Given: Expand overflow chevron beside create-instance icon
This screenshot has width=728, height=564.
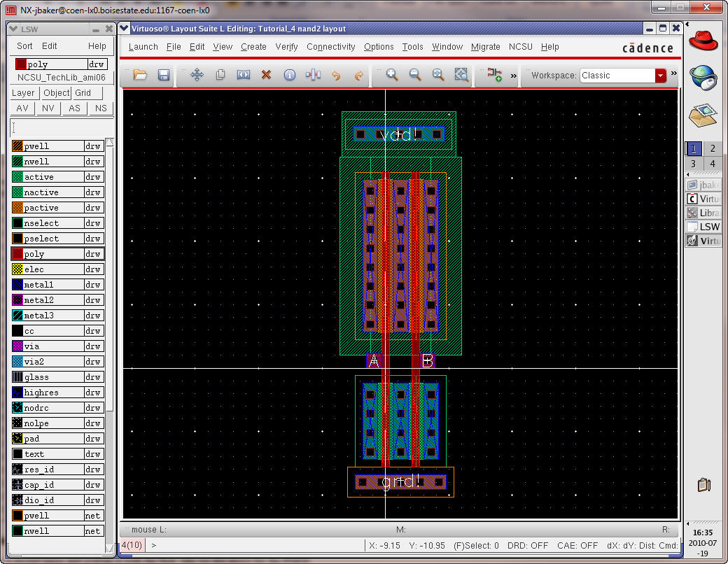Looking at the screenshot, I should [x=513, y=75].
